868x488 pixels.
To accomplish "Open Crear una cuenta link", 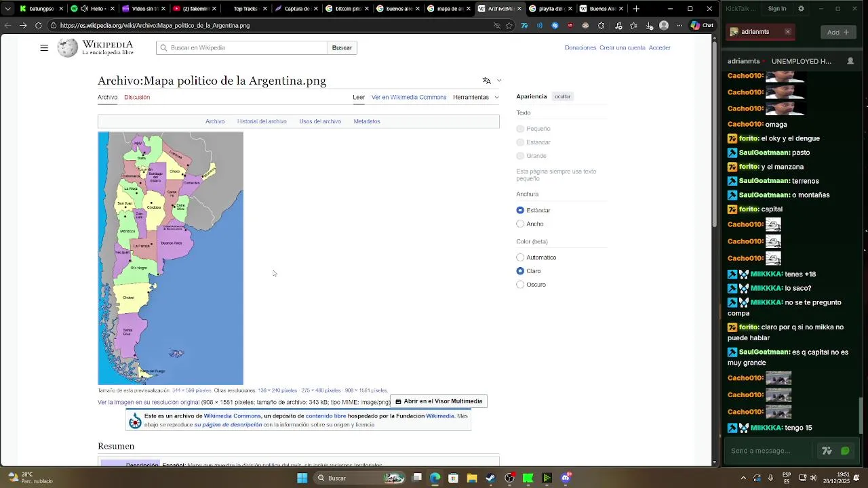I will point(623,47).
